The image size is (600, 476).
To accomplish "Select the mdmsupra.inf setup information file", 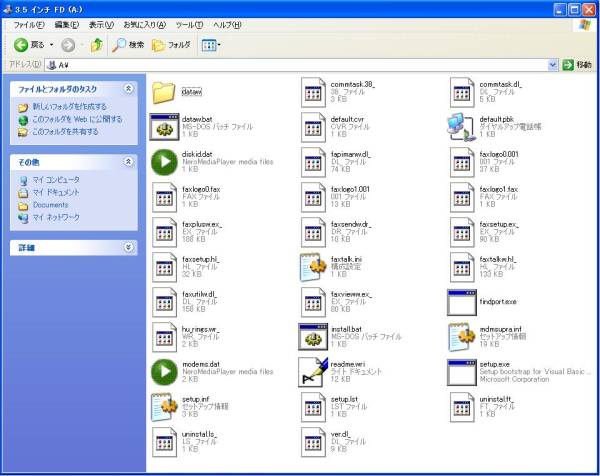I will pos(462,336).
